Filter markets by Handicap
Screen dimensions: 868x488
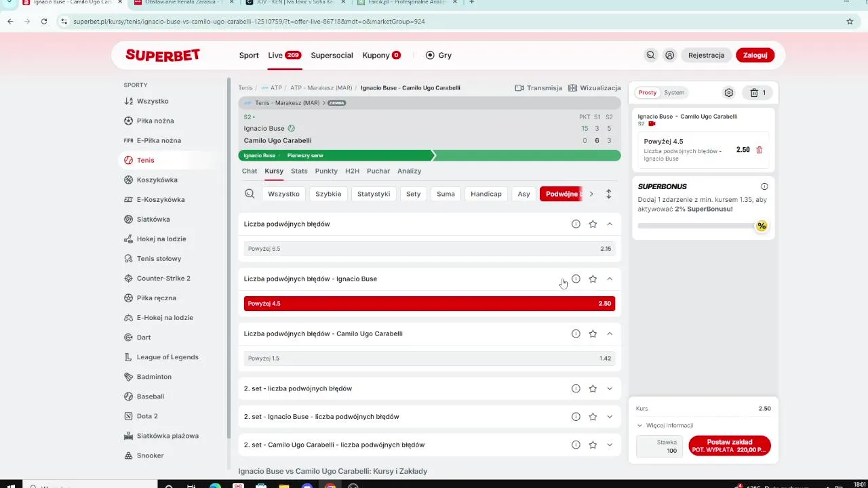click(x=486, y=194)
